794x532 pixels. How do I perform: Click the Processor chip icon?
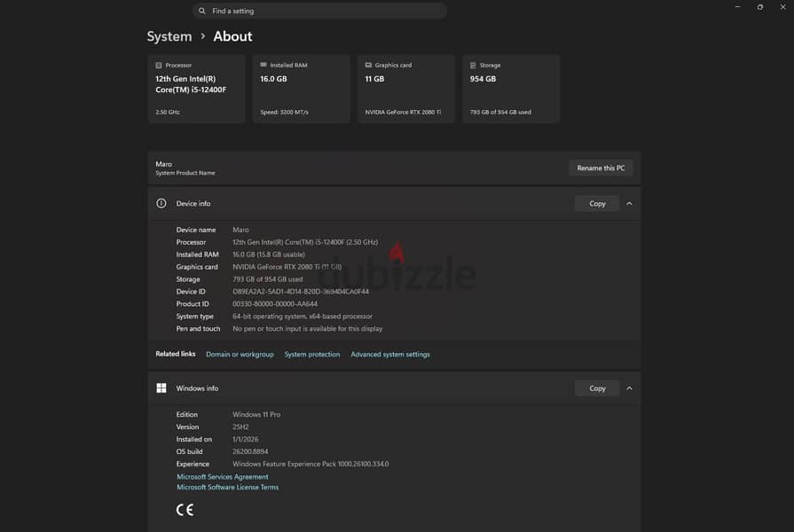coord(159,66)
